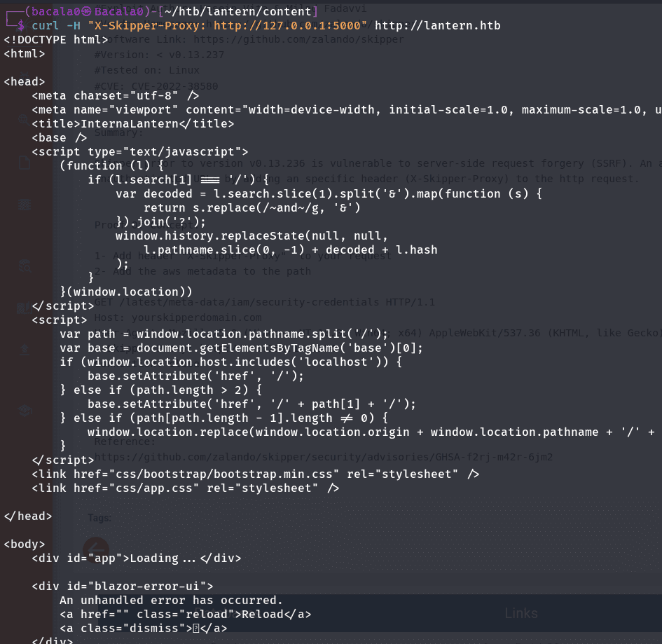
Task: Click the css/app.css link line
Action: coord(186,488)
